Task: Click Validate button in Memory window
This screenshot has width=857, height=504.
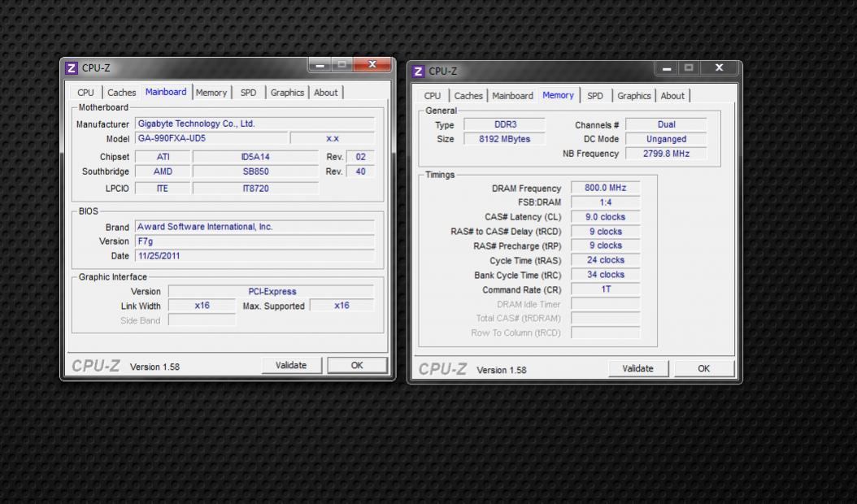Action: tap(637, 368)
